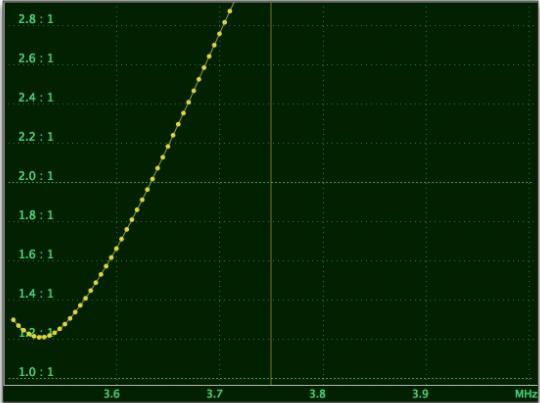Click the MHz unit label
This screenshot has height=403, width=540.
click(x=527, y=393)
